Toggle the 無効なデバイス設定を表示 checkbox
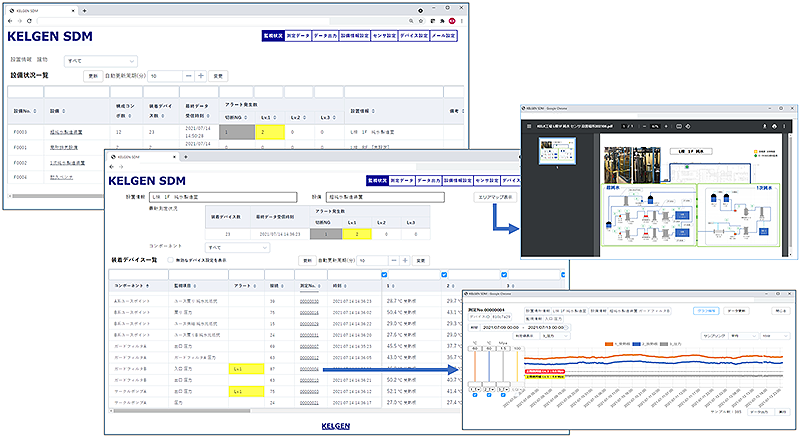The image size is (800, 448). click(170, 260)
